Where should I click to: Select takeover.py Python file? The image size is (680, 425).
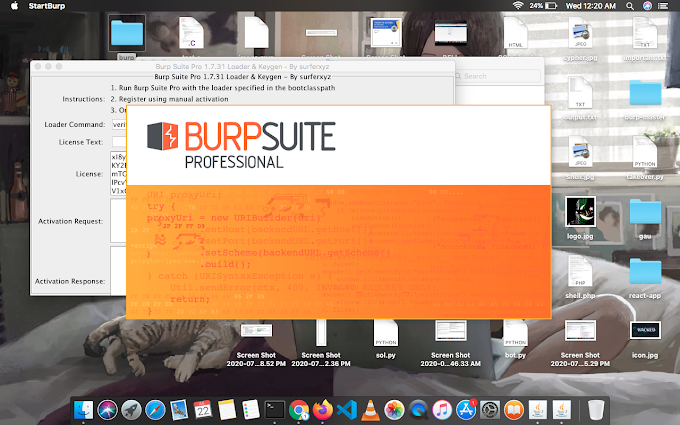point(645,153)
